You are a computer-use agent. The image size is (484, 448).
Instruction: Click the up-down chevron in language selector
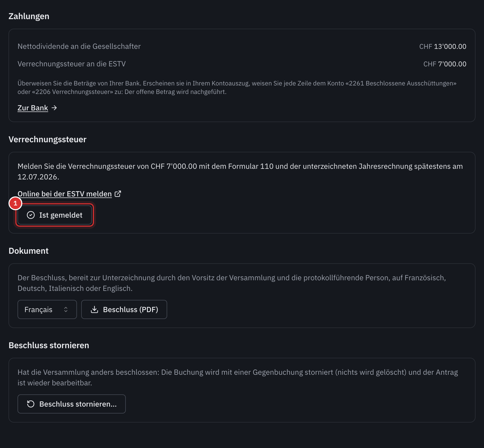(x=66, y=309)
